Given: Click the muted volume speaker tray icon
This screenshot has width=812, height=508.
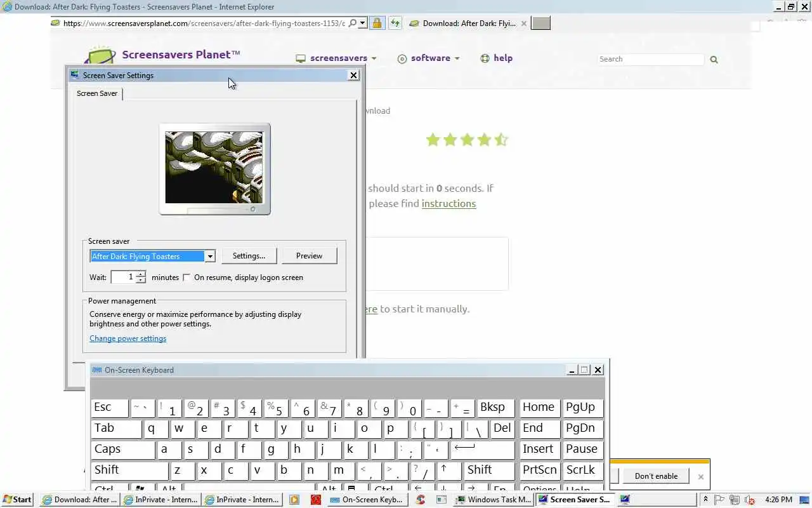Looking at the screenshot, I should click(x=749, y=500).
